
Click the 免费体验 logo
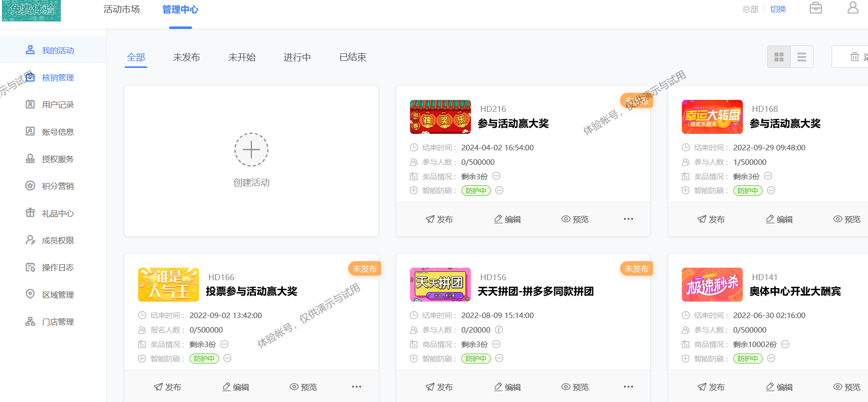(31, 10)
